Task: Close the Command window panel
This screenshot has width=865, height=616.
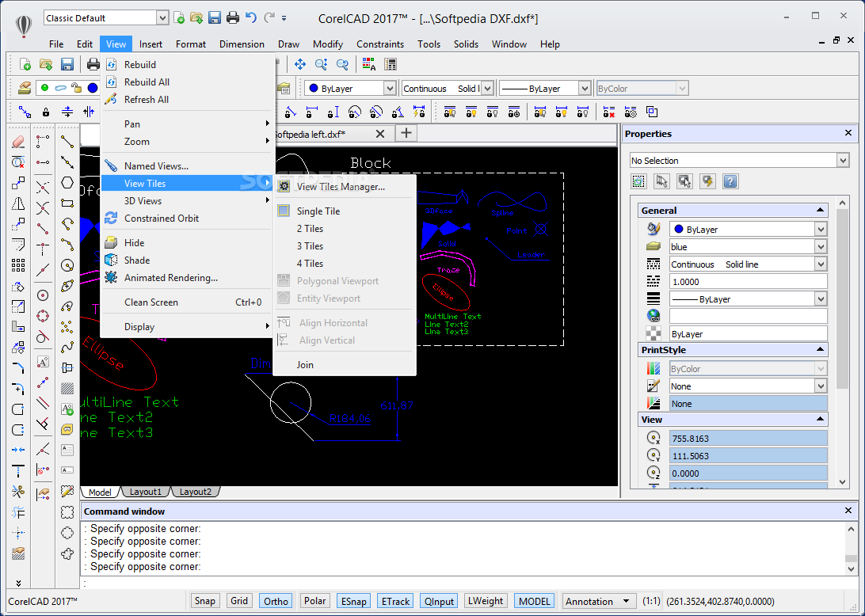Action: click(848, 511)
